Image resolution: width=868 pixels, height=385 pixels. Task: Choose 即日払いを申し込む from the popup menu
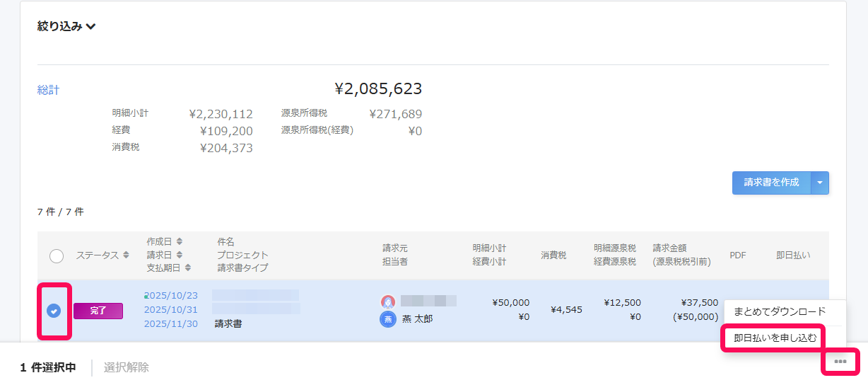(x=775, y=338)
